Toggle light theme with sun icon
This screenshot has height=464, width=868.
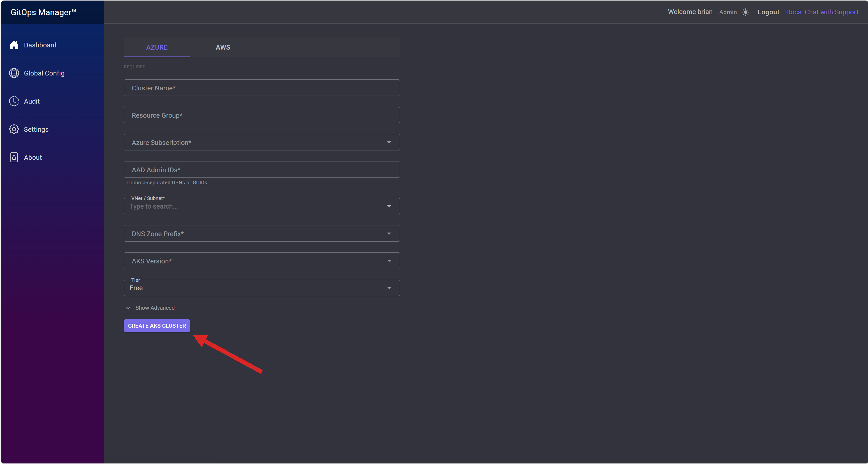(746, 12)
